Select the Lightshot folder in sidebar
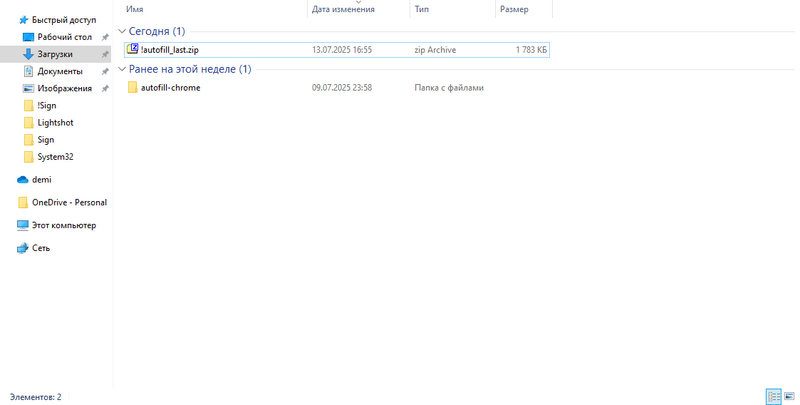 [55, 123]
